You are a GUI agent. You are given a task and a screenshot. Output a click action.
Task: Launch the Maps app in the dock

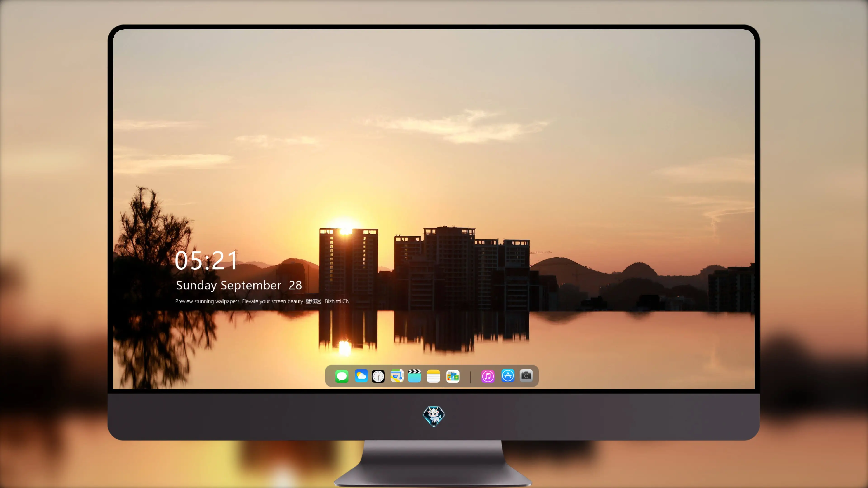coord(397,376)
